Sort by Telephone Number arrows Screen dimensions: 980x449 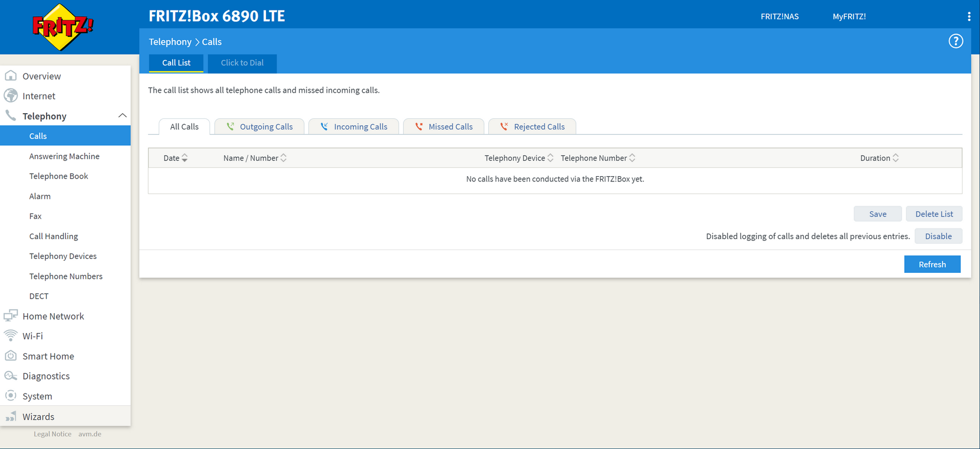tap(632, 158)
